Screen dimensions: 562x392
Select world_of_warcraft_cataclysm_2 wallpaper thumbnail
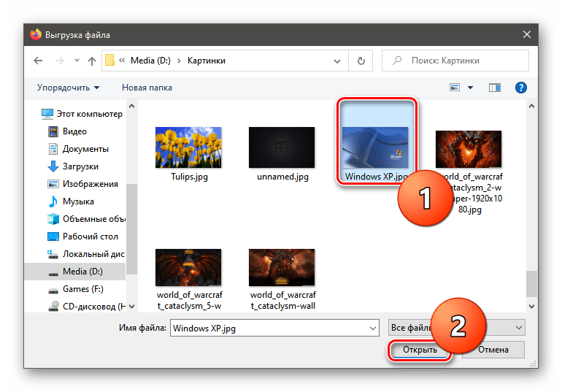pyautogui.click(x=469, y=149)
